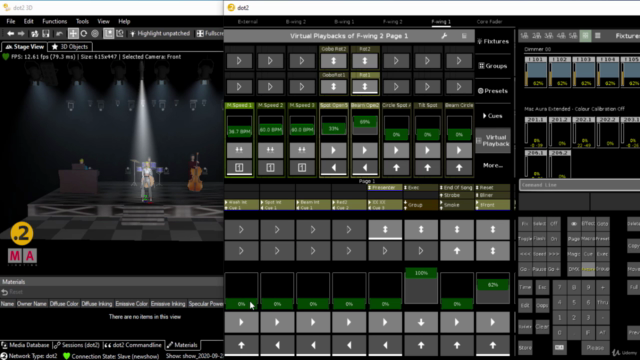This screenshot has height=360, width=640.
Task: Click the forward arrow toolbar icon in dot2 3D
Action: click(21, 33)
